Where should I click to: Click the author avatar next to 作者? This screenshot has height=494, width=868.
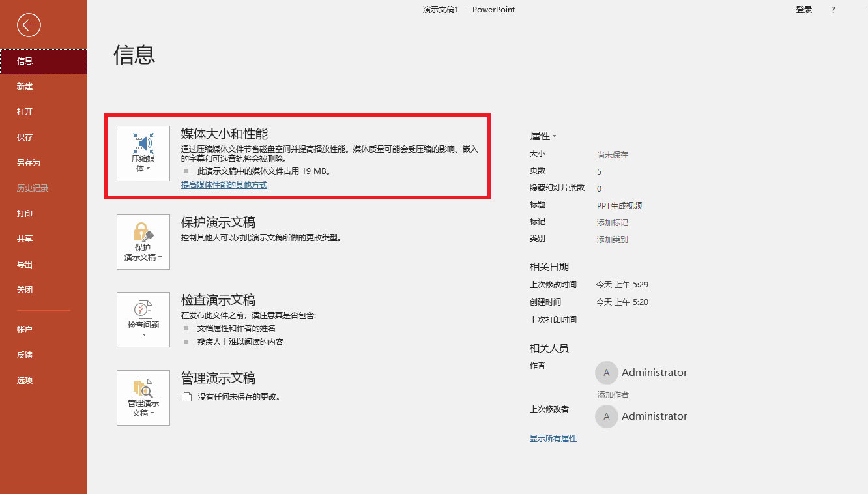[607, 373]
